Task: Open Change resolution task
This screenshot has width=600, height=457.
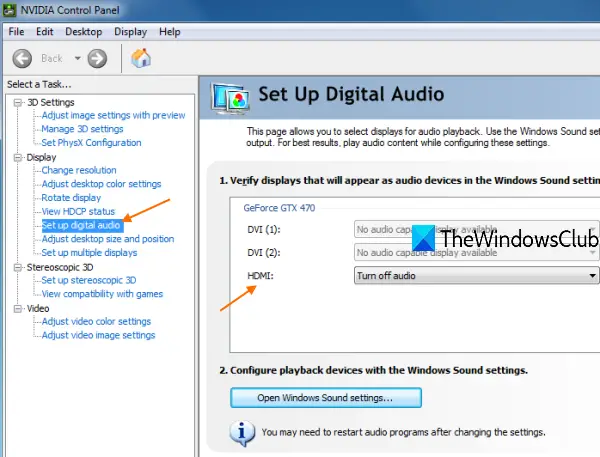Action: [79, 170]
